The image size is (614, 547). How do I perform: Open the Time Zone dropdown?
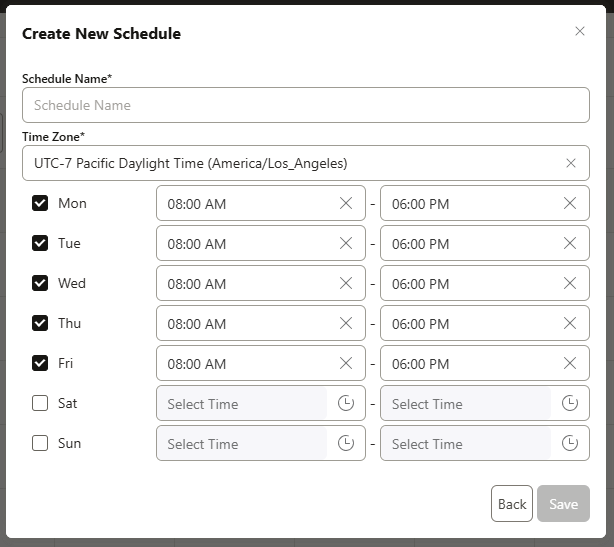click(305, 163)
